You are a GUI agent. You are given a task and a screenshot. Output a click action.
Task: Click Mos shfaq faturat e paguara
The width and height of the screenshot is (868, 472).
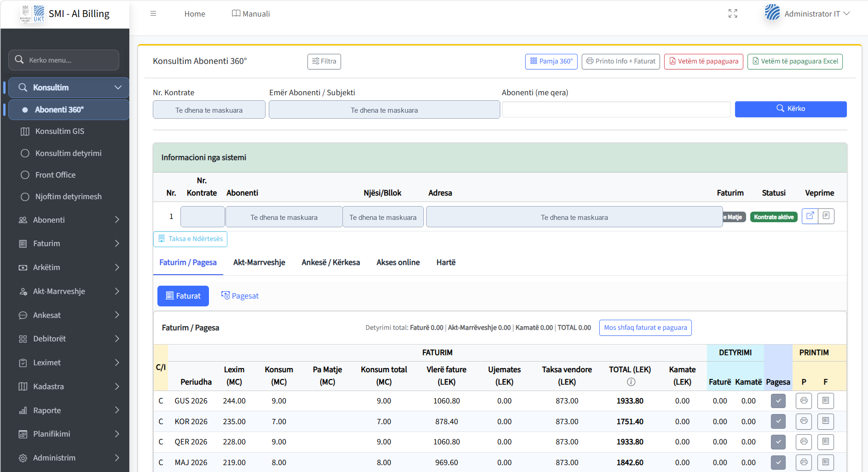(x=645, y=328)
